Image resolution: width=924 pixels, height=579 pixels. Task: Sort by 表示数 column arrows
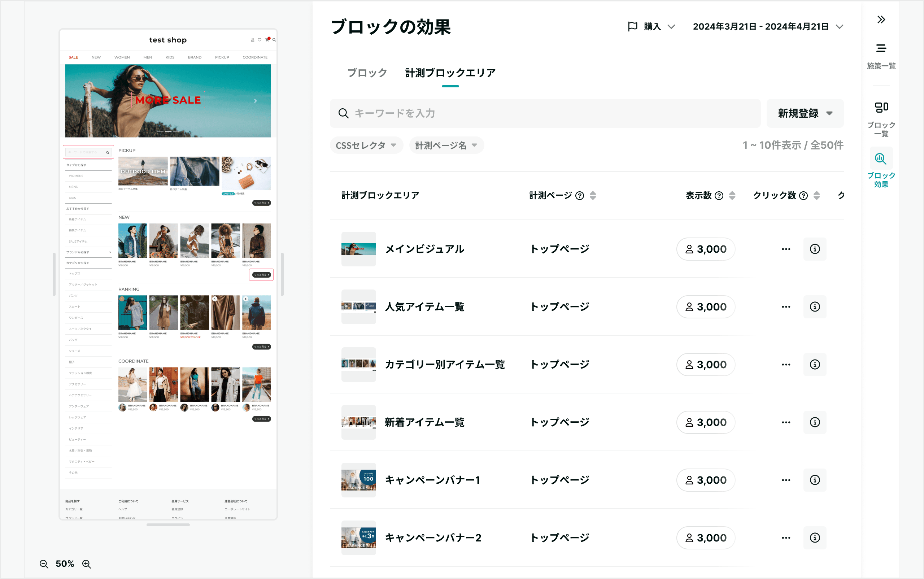tap(732, 196)
